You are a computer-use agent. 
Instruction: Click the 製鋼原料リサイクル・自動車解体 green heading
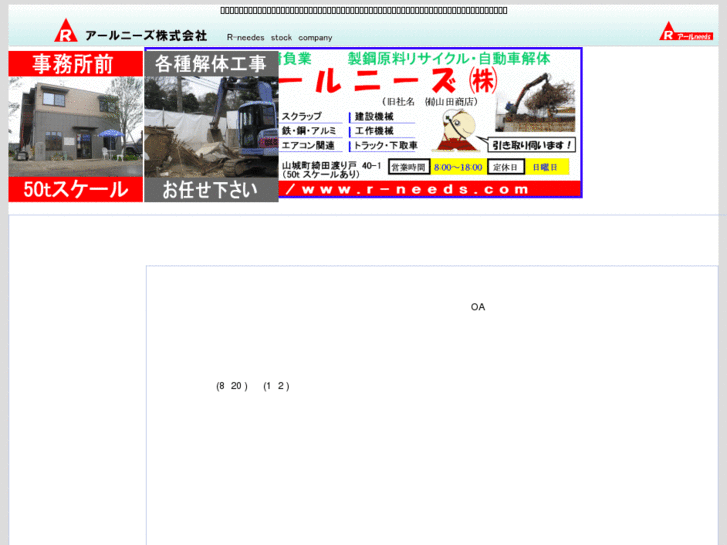449,59
